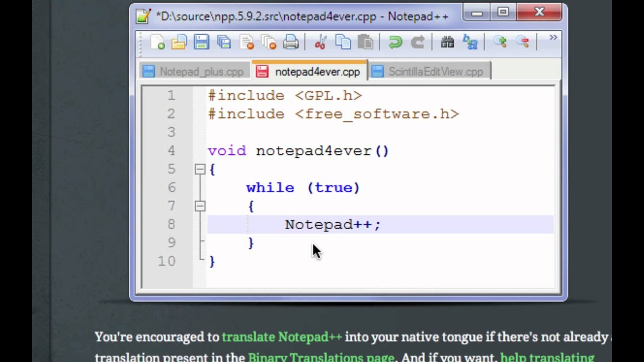This screenshot has height=362, width=644.
Task: Click the Cut scissors icon
Action: pyautogui.click(x=320, y=42)
